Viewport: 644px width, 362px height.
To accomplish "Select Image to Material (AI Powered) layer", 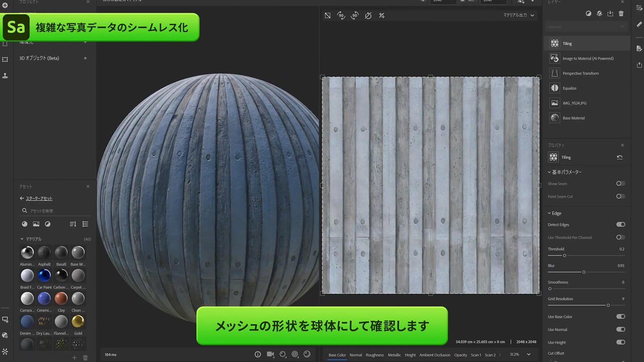I will (x=587, y=59).
